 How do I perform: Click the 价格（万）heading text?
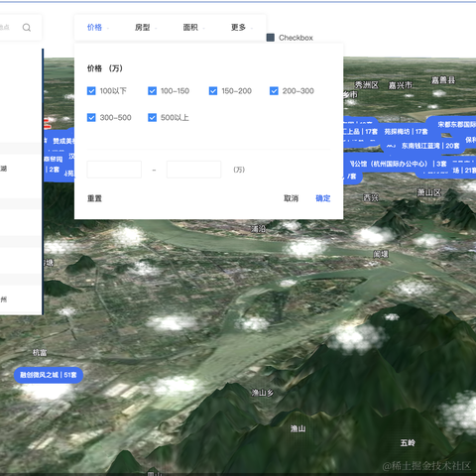(x=105, y=68)
